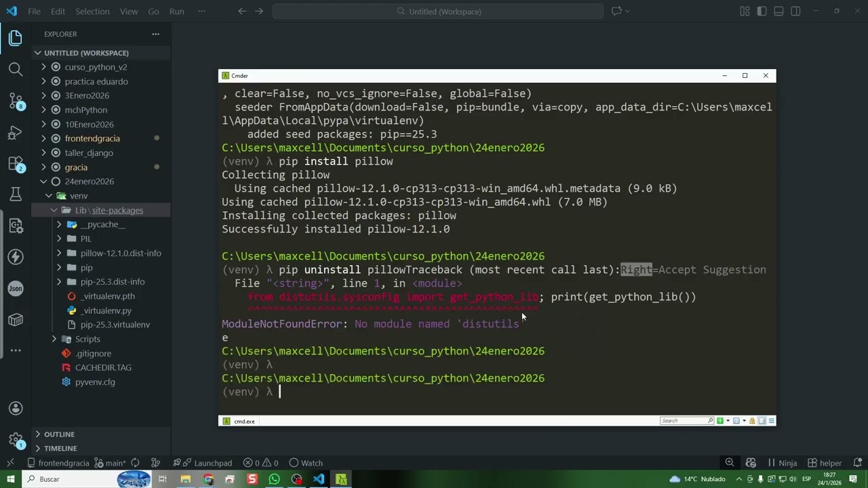This screenshot has height=488, width=868.
Task: Open the Search view in activity bar
Action: (x=15, y=69)
